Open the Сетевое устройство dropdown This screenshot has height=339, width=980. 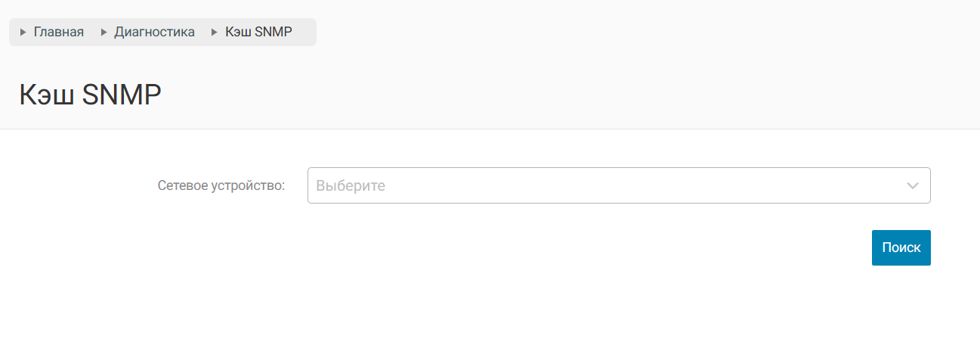click(618, 185)
